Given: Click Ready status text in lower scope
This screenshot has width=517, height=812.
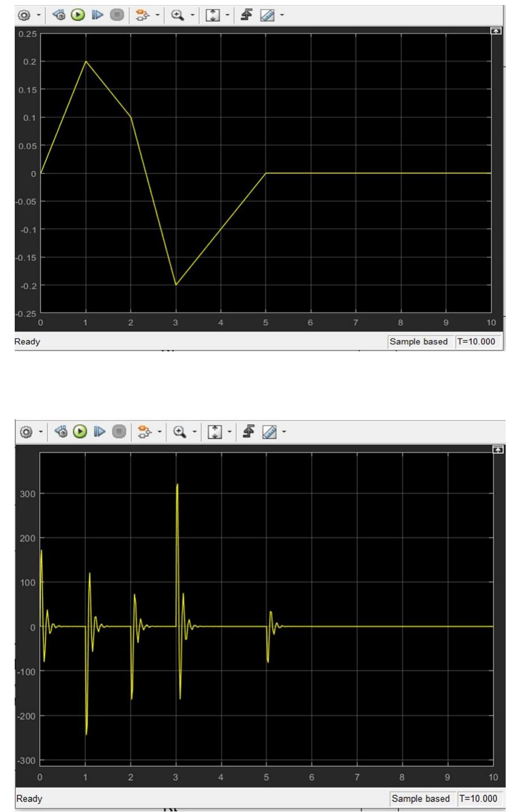Looking at the screenshot, I should tap(29, 798).
